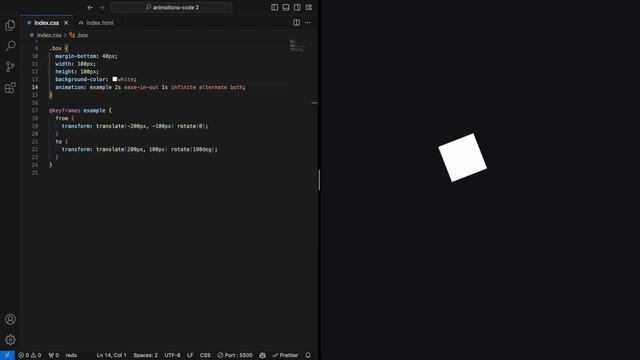This screenshot has width=640, height=360.
Task: Toggle the bottom panel layout icon
Action: 286,7
